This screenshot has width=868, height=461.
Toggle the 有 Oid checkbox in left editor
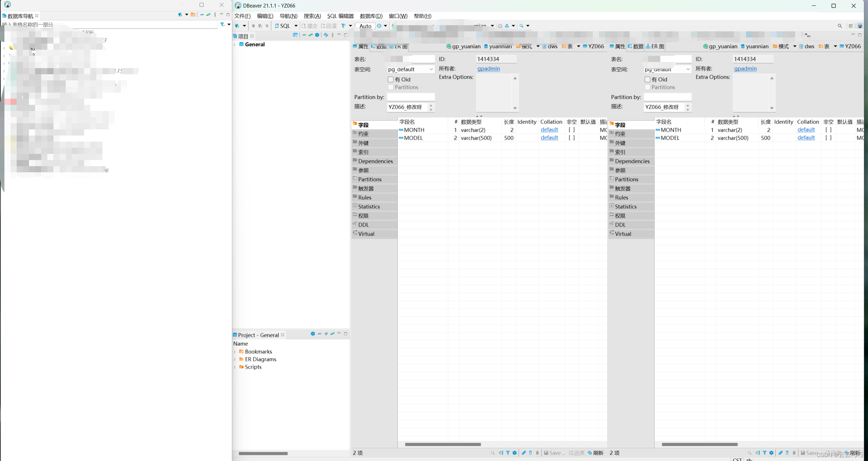point(391,79)
